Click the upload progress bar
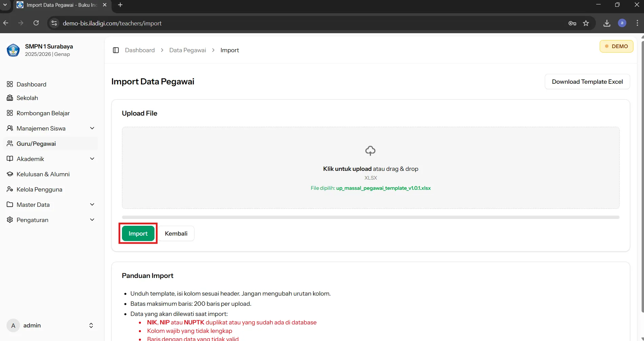Image resolution: width=644 pixels, height=341 pixels. (371, 217)
